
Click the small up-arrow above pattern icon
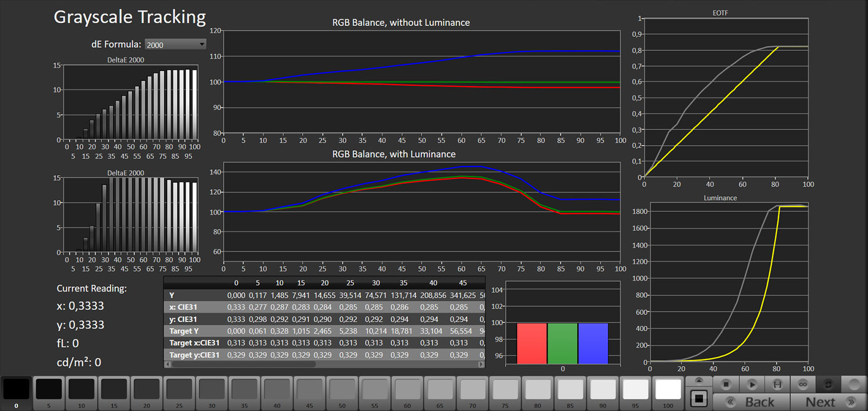699,381
